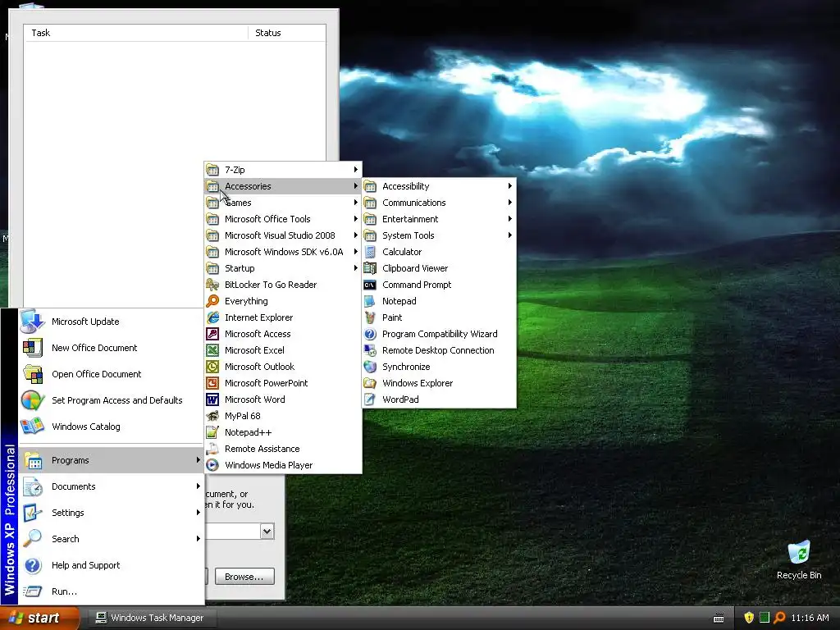
Task: Click the Task column header
Action: (136, 33)
